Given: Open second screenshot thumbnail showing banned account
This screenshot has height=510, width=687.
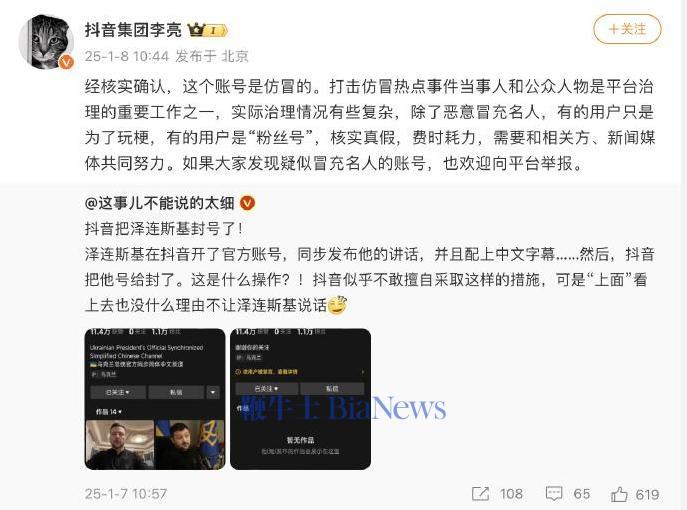Looking at the screenshot, I should [301, 399].
